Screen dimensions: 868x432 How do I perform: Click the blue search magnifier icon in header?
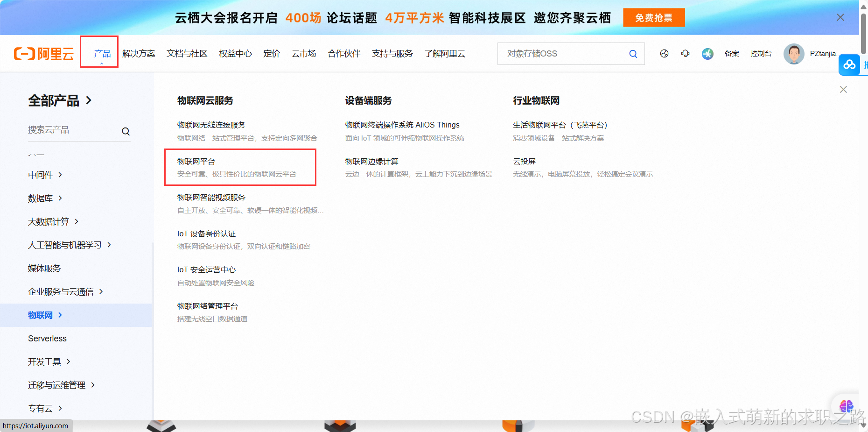[x=633, y=54]
